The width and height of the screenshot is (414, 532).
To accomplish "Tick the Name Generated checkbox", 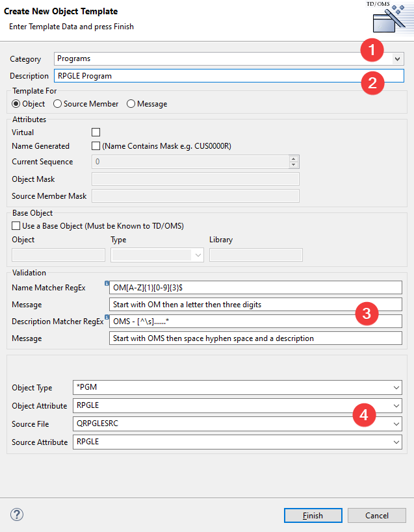I will click(96, 146).
